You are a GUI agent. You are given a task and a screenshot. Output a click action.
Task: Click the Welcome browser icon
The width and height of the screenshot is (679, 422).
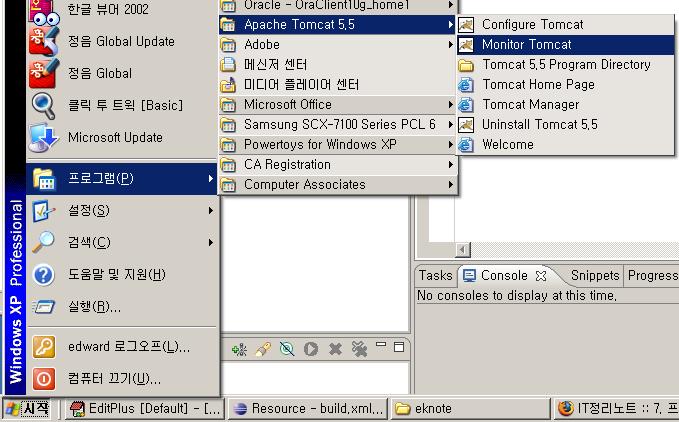coord(466,144)
